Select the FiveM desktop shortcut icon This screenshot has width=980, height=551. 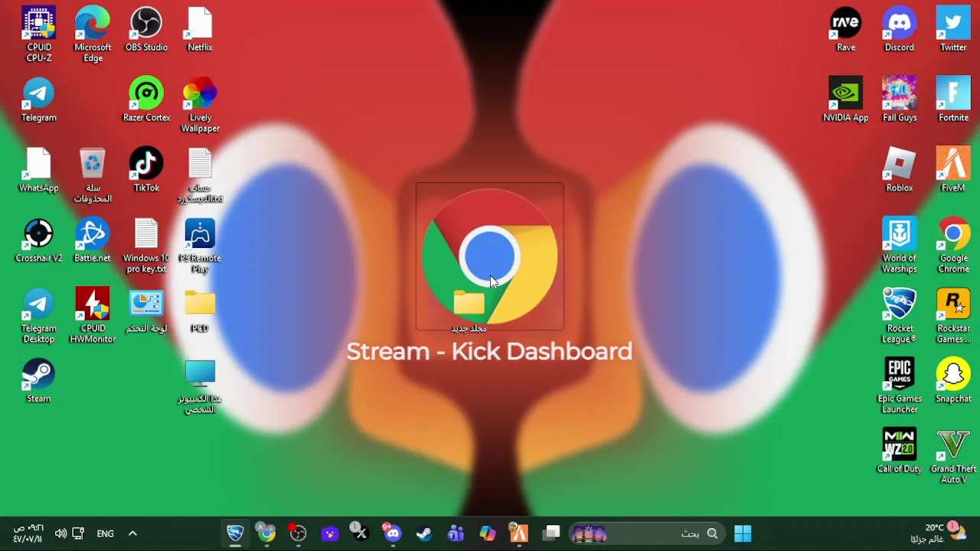pos(953,170)
